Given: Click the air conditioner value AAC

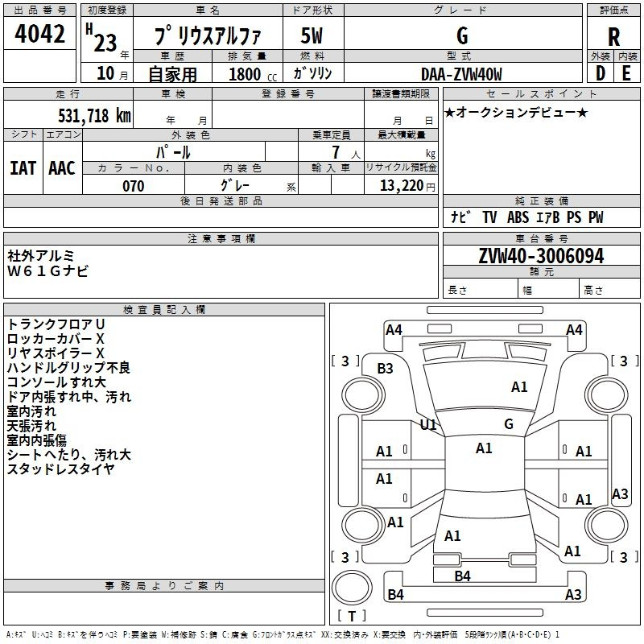Looking at the screenshot, I should point(62,168).
